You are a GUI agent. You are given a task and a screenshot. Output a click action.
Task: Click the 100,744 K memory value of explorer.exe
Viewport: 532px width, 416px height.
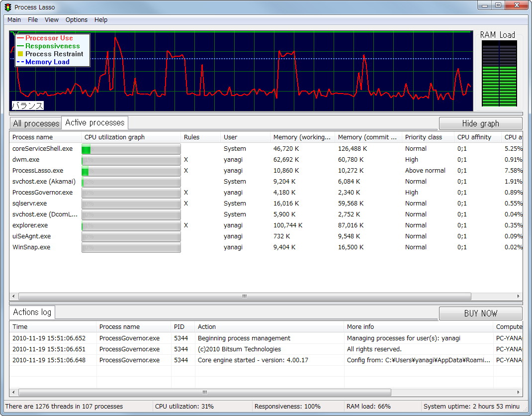pyautogui.click(x=288, y=225)
